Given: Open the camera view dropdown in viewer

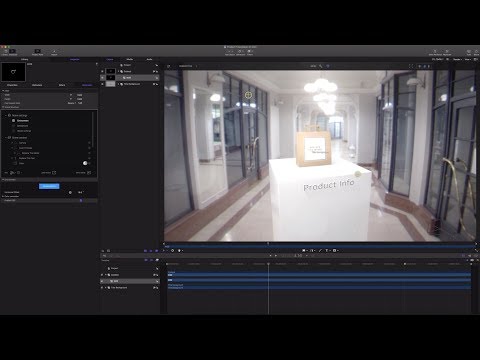Looking at the screenshot, I should coord(187,66).
